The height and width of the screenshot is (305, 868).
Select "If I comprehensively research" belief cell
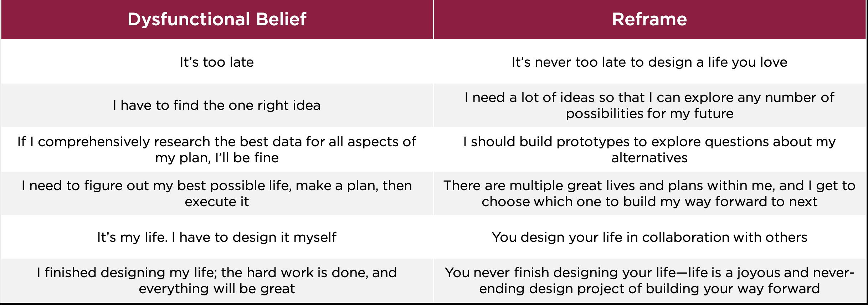[217, 149]
